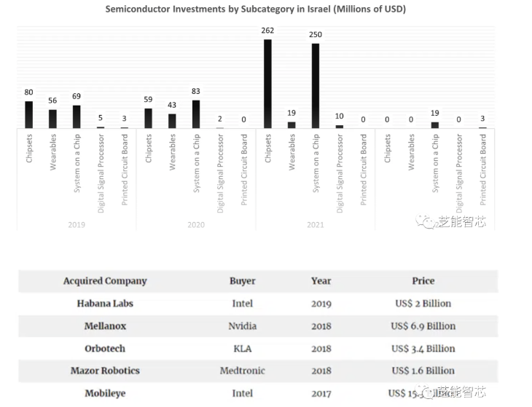Select the Mellanox company name
This screenshot has width=532, height=407.
tap(105, 326)
